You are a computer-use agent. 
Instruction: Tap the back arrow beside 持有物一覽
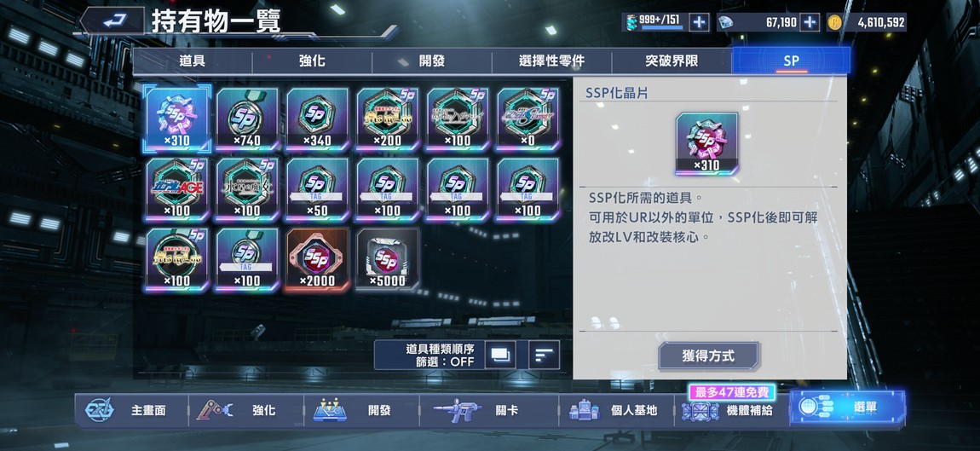(x=112, y=21)
